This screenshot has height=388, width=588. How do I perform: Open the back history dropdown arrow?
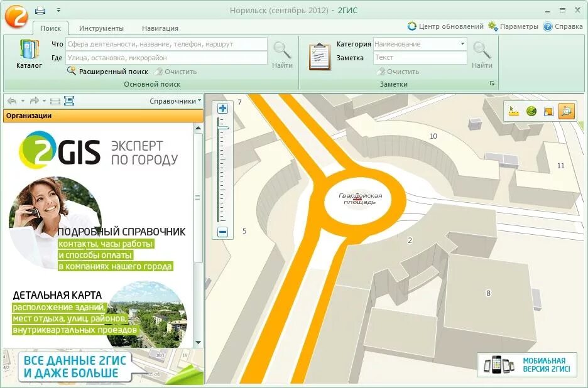tap(23, 101)
